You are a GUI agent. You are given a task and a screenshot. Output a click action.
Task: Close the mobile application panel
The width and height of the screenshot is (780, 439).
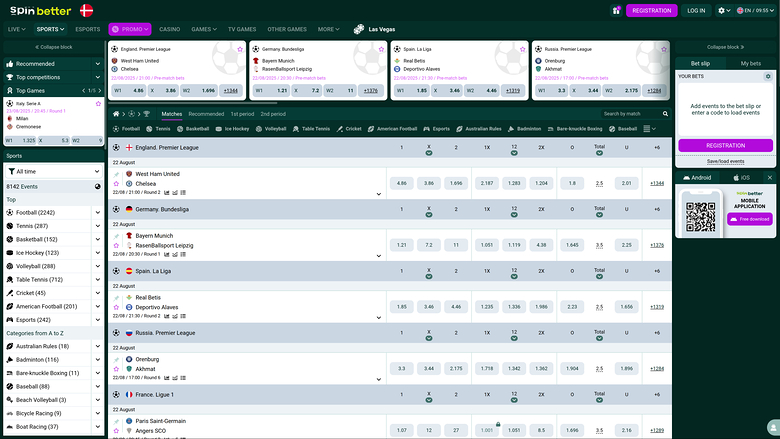770,177
